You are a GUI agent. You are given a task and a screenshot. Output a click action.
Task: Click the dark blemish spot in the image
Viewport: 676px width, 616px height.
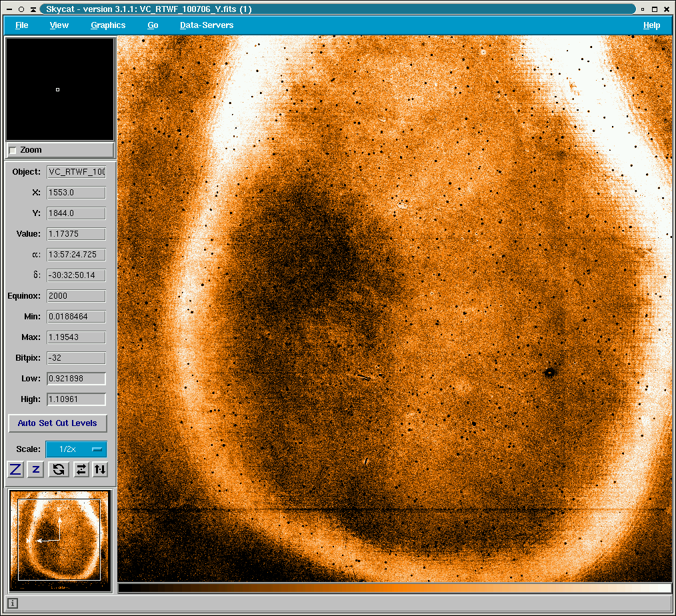point(549,373)
